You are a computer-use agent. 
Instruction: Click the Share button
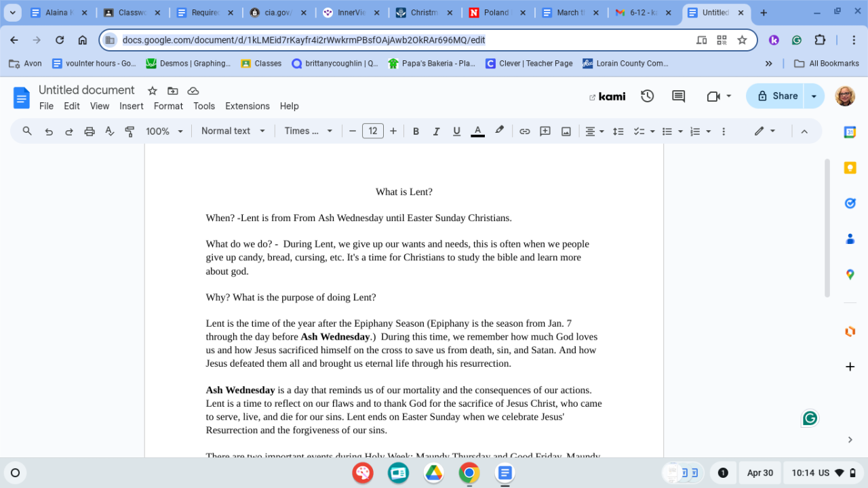776,96
